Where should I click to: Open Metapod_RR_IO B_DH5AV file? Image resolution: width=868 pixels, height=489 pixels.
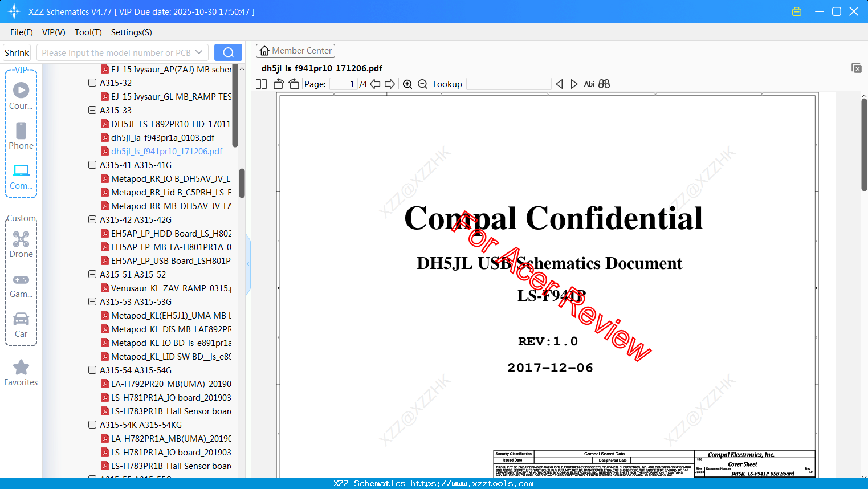[x=166, y=178]
